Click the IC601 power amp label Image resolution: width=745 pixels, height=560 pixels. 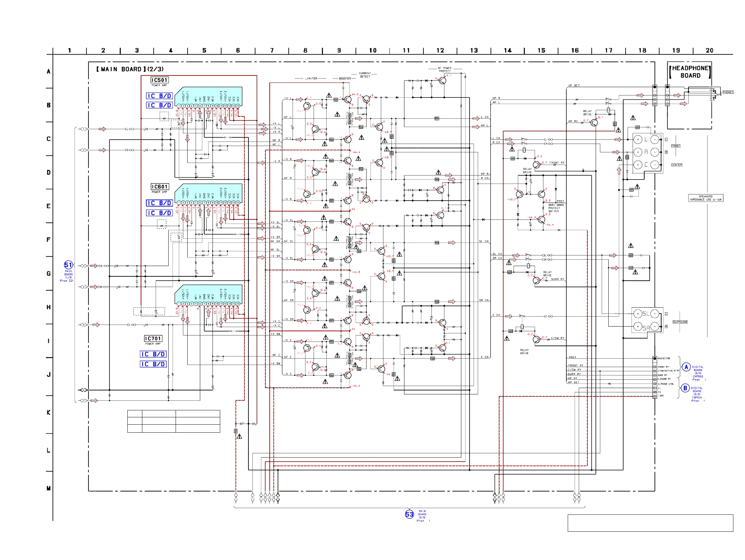(159, 187)
